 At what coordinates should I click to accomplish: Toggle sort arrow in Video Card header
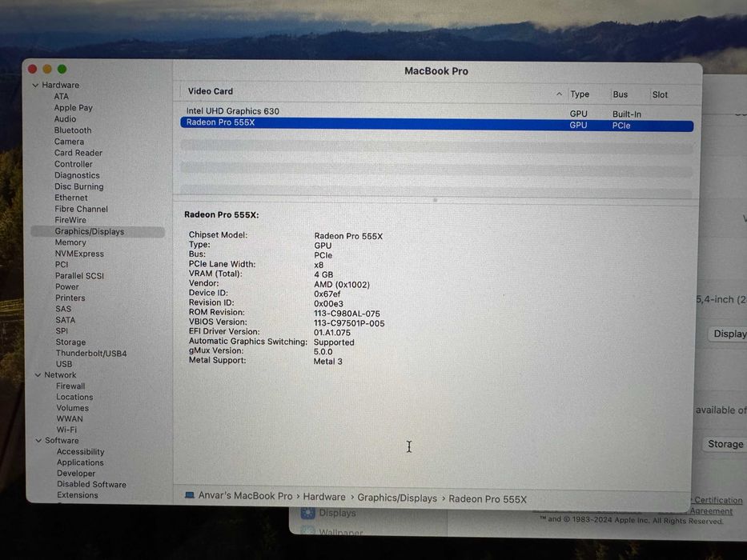[x=559, y=94]
